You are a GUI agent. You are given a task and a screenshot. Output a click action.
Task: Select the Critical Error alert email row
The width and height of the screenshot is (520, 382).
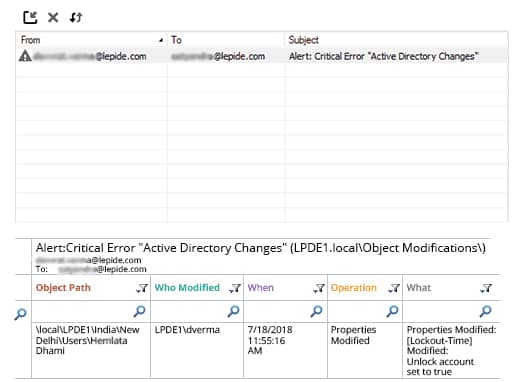click(x=262, y=56)
